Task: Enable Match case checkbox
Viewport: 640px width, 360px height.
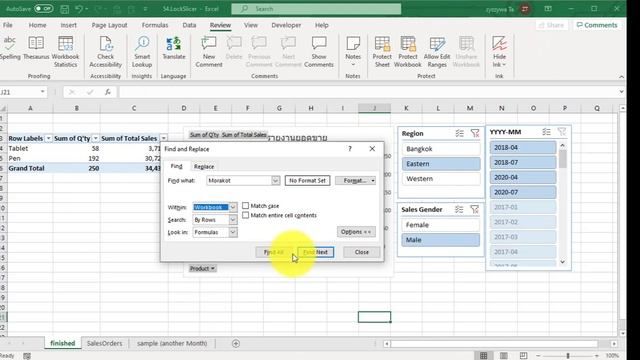Action: [245, 206]
